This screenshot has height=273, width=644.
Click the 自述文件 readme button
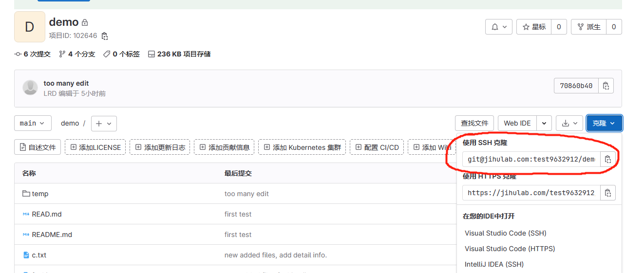(x=38, y=147)
